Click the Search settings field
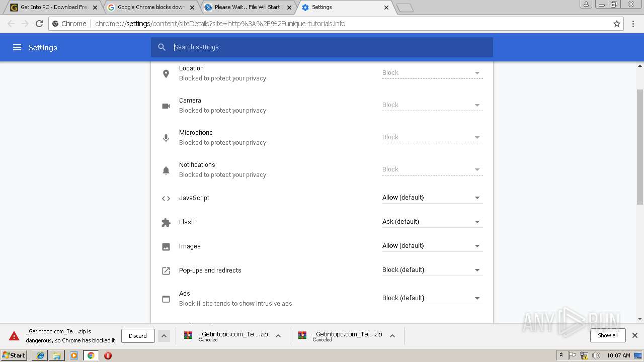 [322, 47]
